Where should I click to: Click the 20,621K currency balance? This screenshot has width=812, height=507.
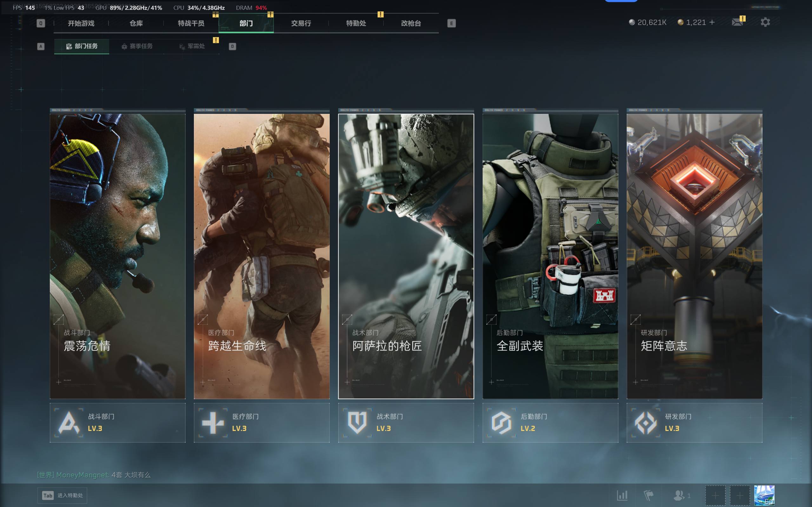pyautogui.click(x=648, y=22)
